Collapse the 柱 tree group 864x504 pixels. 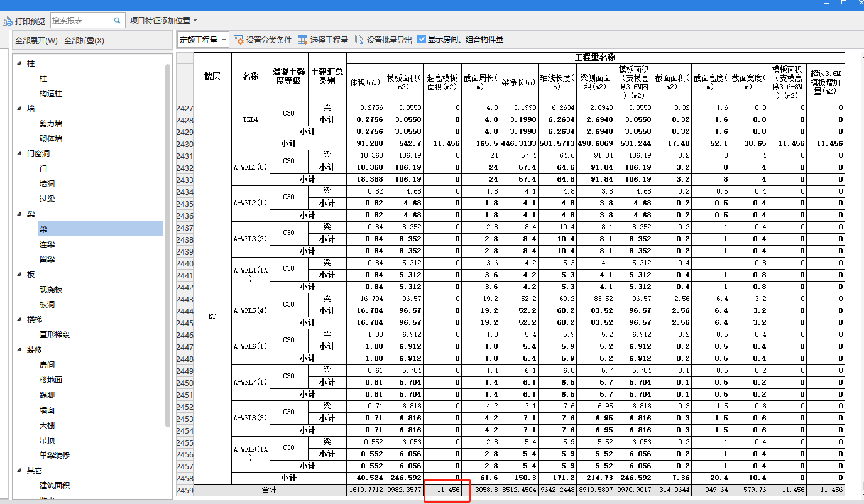pyautogui.click(x=19, y=63)
